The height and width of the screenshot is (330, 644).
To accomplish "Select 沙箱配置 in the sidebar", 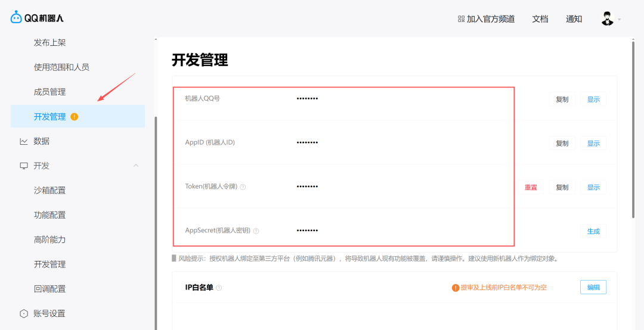I will (x=49, y=191).
